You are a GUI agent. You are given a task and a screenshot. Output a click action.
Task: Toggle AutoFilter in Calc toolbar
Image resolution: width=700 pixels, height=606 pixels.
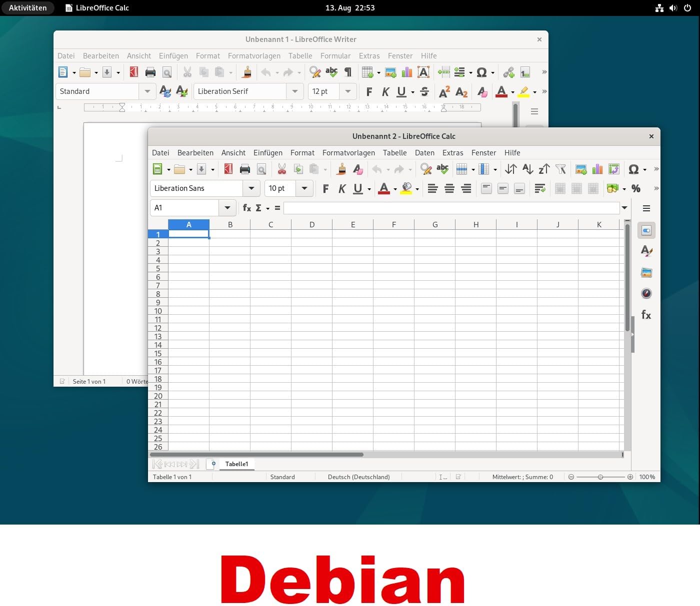(560, 169)
